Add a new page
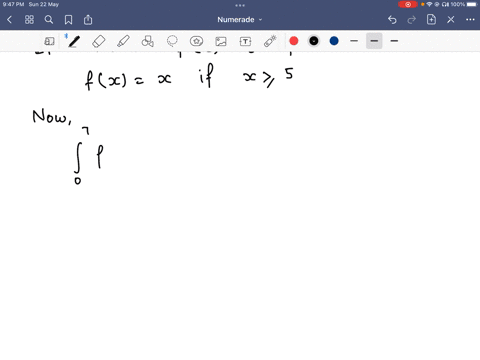This screenshot has width=480, height=360. [431, 19]
